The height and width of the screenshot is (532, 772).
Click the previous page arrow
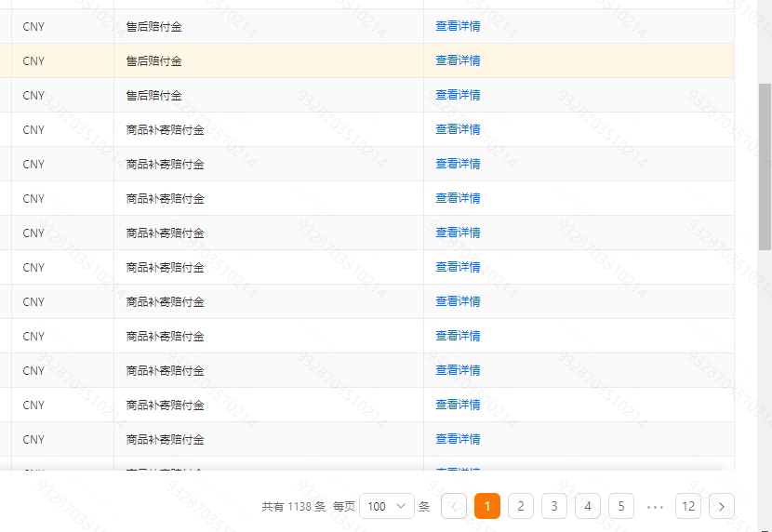coord(454,506)
